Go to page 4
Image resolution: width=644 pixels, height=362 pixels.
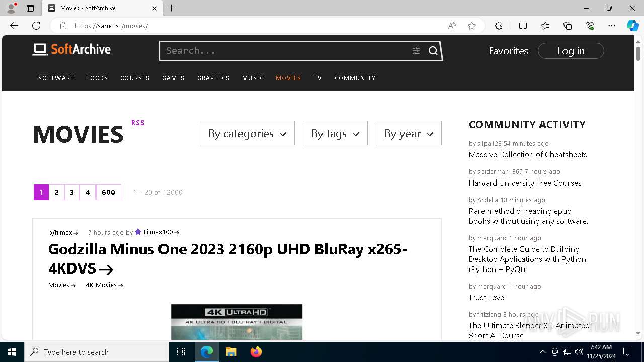88,192
